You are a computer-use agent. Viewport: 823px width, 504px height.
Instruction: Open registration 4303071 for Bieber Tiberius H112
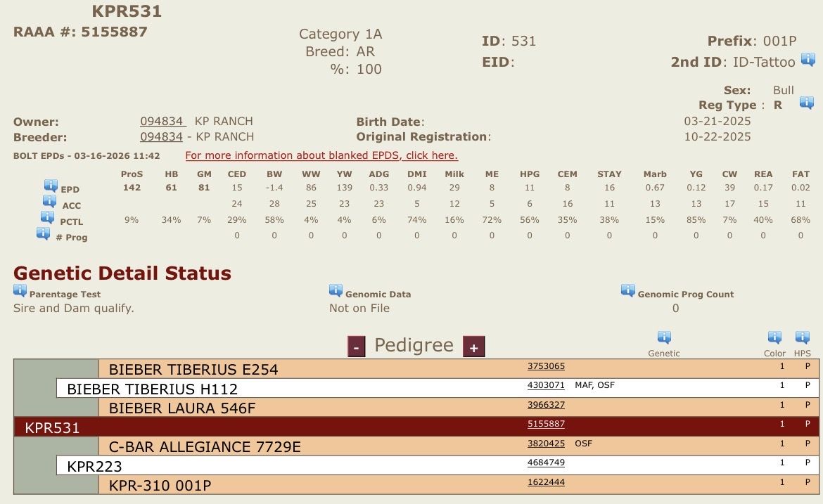pyautogui.click(x=546, y=385)
